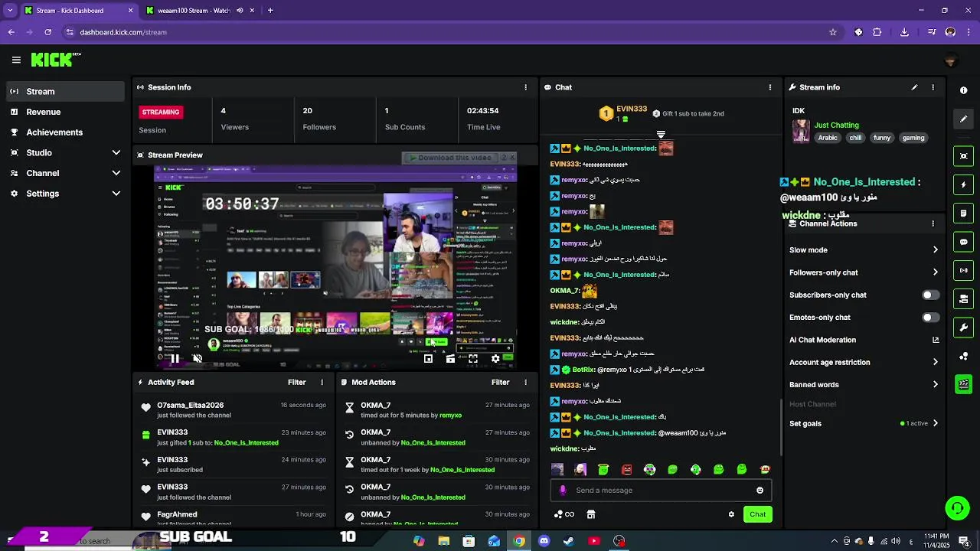Click document icon in right sidebar
The width and height of the screenshot is (980, 551).
963,213
